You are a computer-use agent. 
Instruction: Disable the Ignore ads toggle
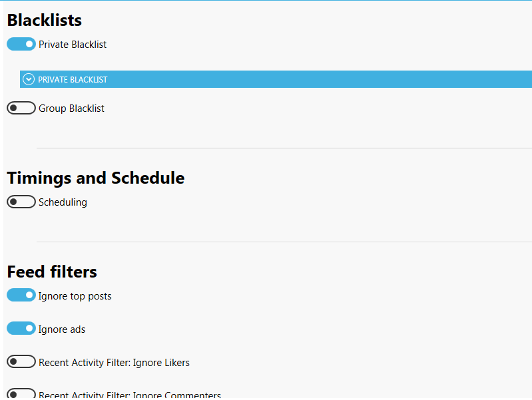click(x=21, y=328)
